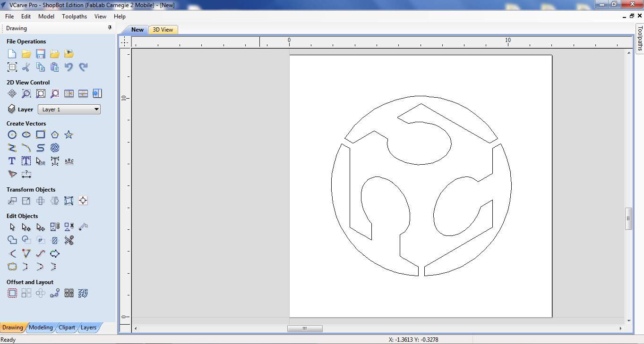Switch to the Clipart panel tab
Viewport: 644px width, 344px height.
[67, 327]
